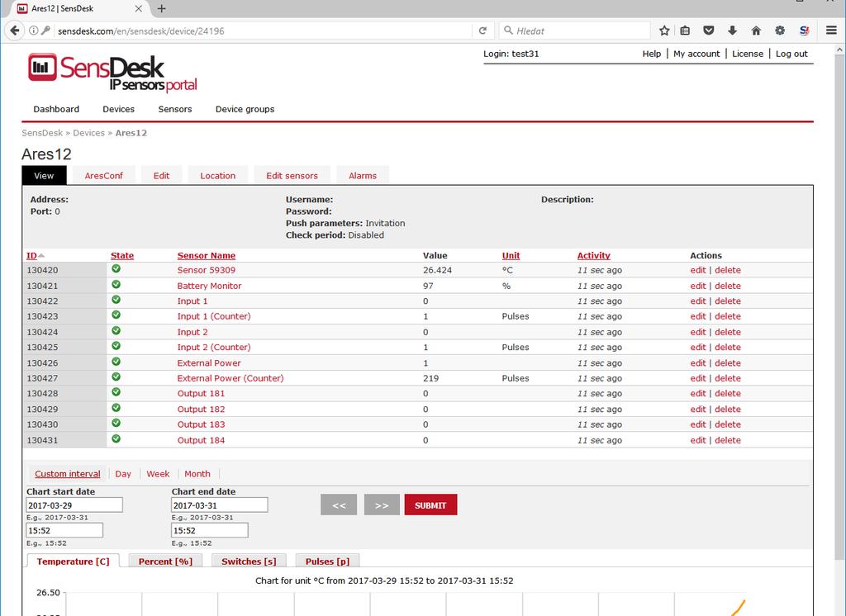
Task: Open the Device groups menu
Action: pyautogui.click(x=245, y=109)
